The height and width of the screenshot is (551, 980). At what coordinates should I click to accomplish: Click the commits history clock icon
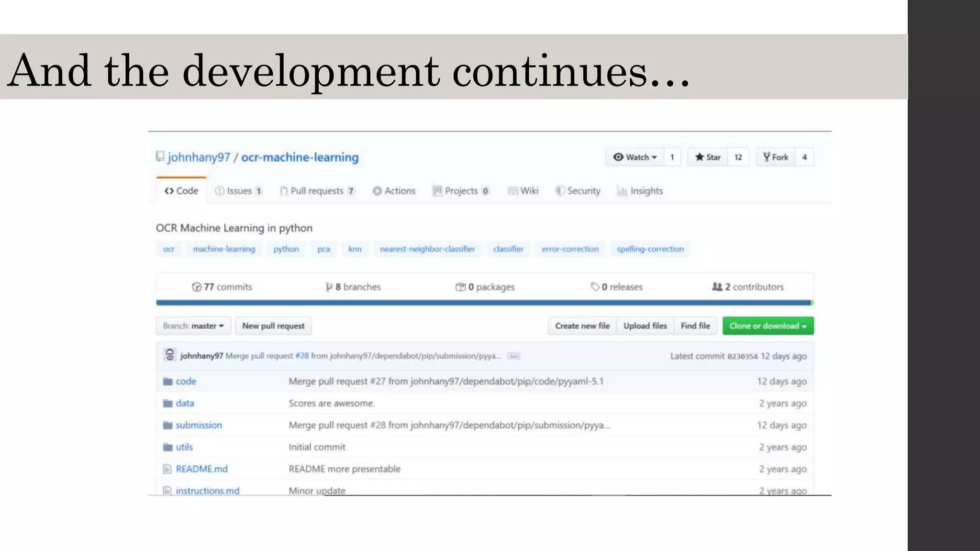(x=196, y=287)
